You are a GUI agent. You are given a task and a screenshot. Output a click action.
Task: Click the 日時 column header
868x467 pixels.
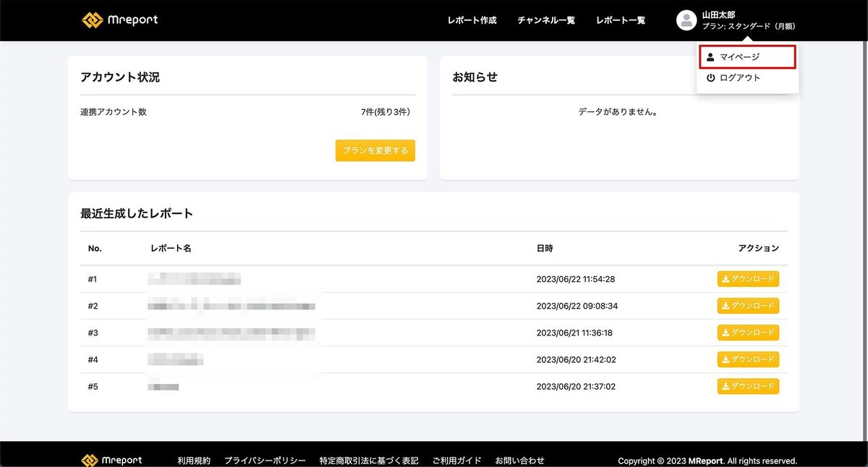(x=545, y=248)
